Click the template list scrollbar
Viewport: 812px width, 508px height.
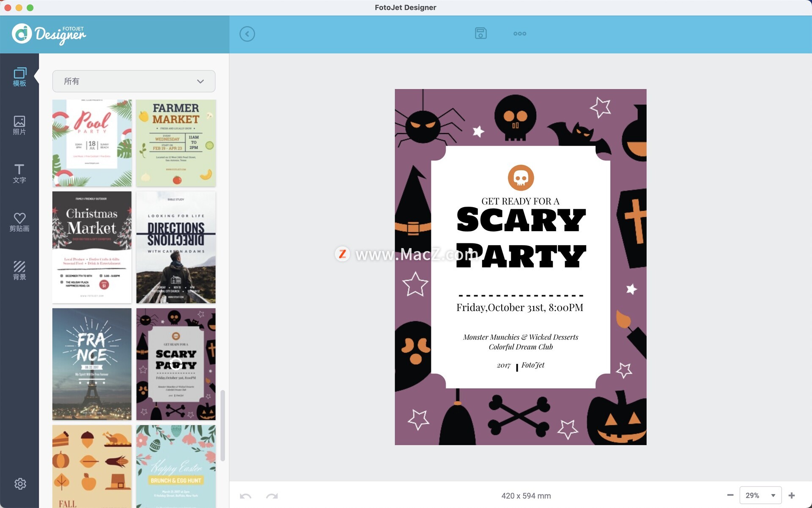click(x=223, y=425)
